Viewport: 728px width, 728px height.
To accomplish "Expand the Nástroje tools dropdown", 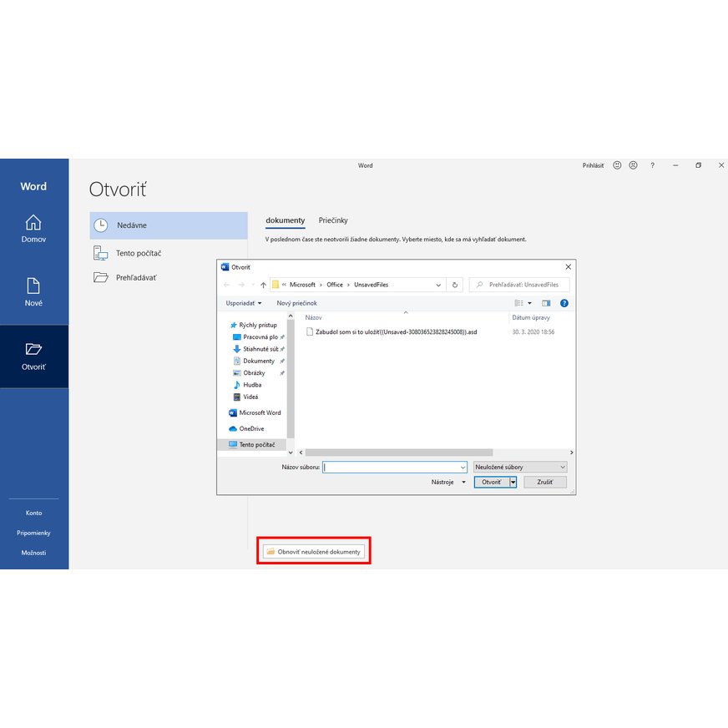I will point(448,483).
